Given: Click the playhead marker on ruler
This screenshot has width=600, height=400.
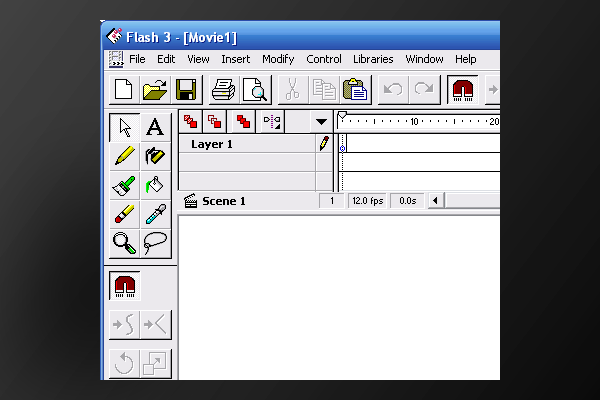Looking at the screenshot, I should tap(342, 115).
